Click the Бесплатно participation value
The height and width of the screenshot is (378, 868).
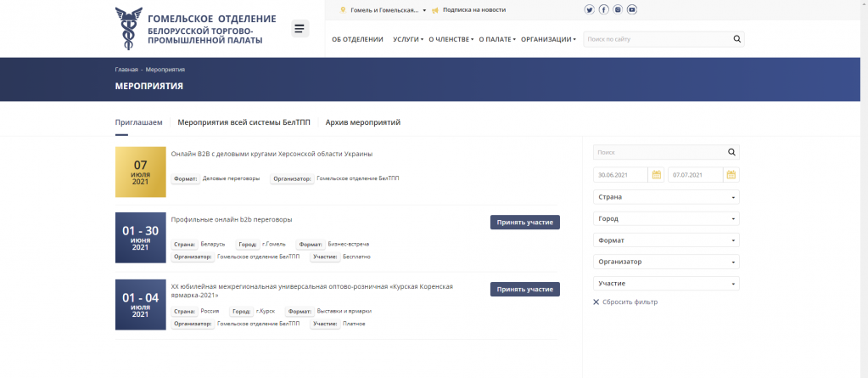pos(356,257)
